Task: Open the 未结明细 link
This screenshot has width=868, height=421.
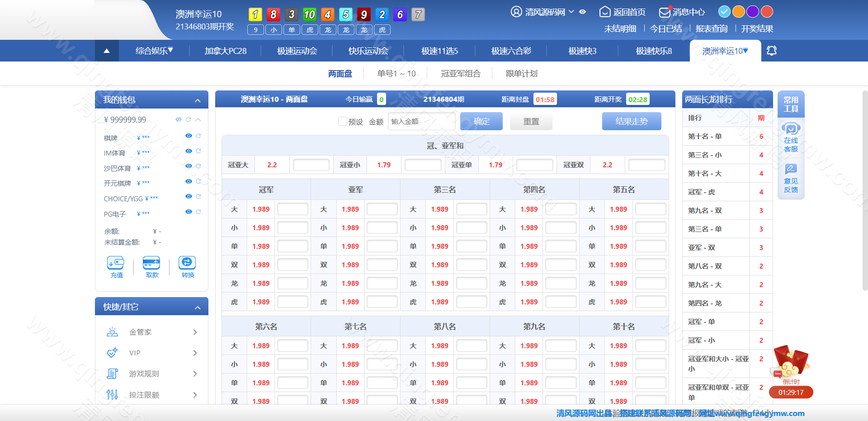Action: point(620,28)
